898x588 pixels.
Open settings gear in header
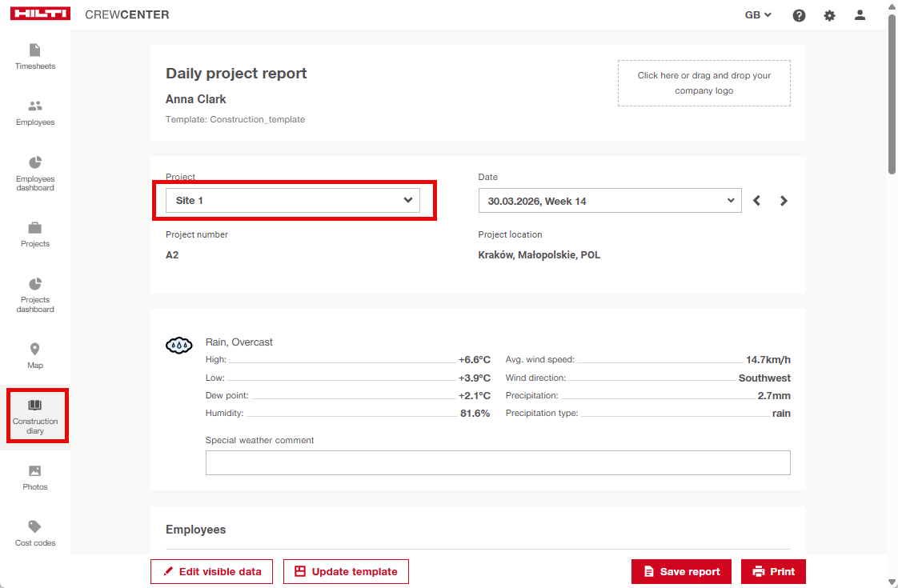[x=829, y=15]
